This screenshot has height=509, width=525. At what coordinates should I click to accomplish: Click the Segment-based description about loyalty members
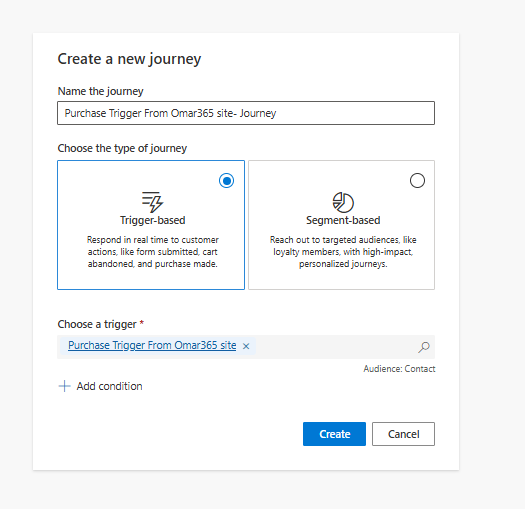(343, 252)
